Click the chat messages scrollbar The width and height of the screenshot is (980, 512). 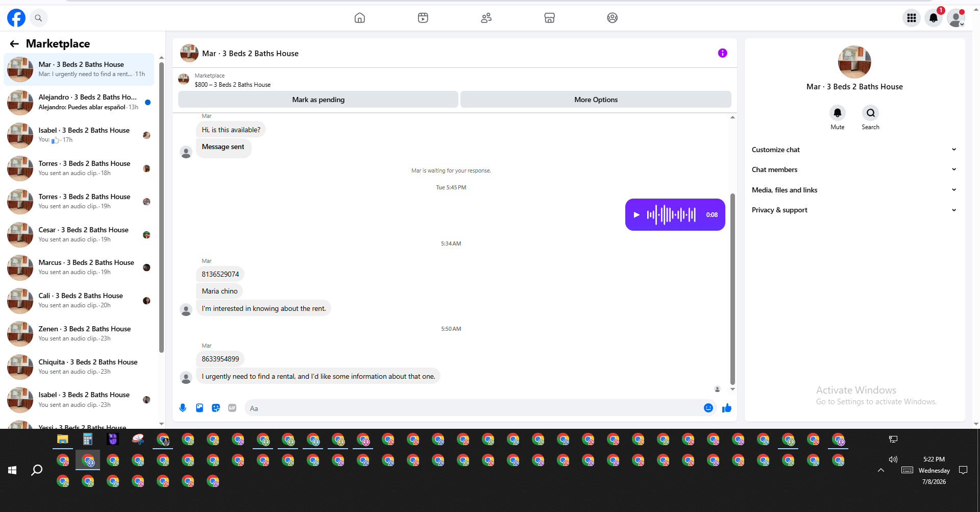(732, 288)
